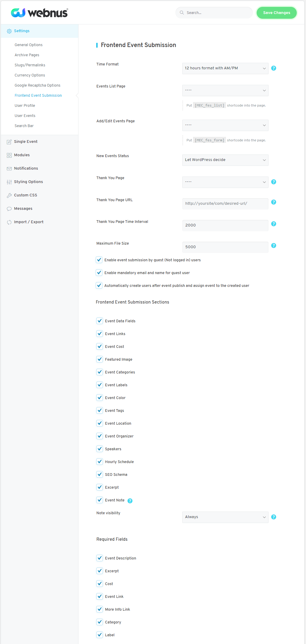Expand the New Events Status dropdown
The image size is (306, 644).
pos(225,160)
